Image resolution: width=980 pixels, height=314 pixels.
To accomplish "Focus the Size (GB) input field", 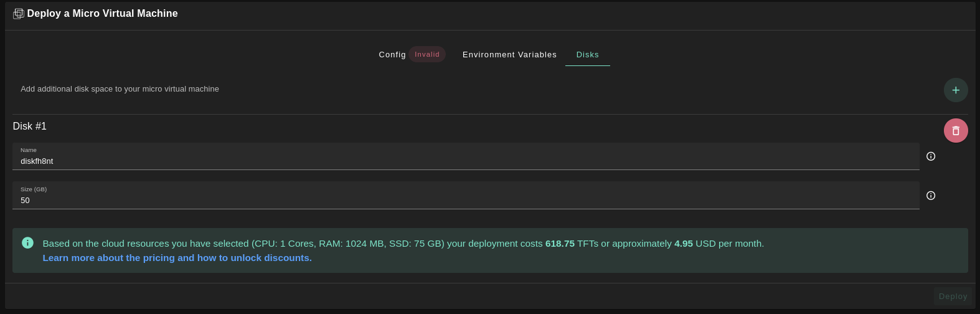I will (466, 200).
